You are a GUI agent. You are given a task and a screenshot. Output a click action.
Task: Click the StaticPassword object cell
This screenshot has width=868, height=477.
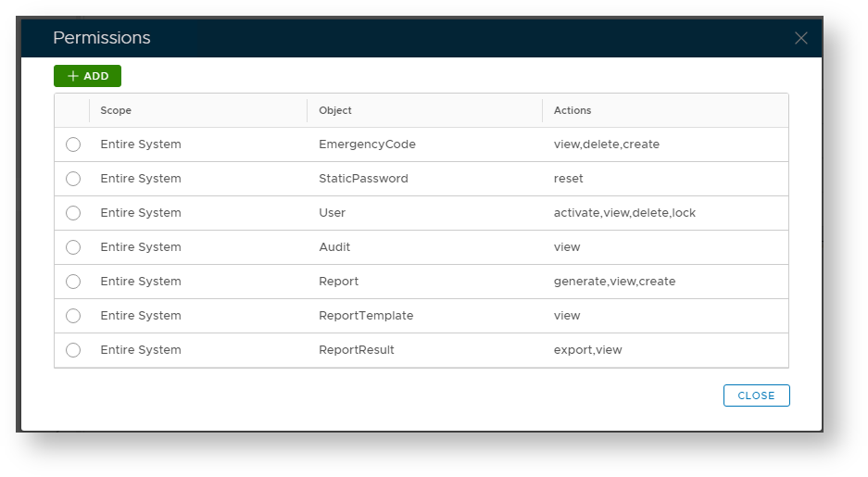tap(363, 179)
